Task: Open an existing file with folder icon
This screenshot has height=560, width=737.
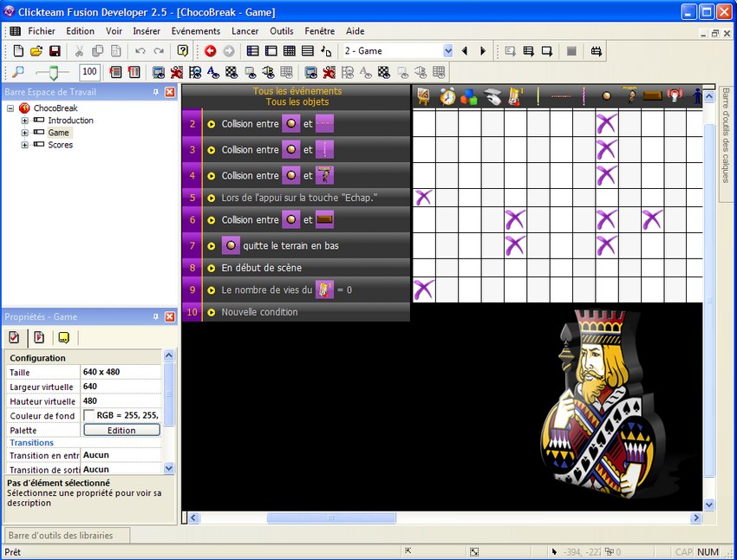Action: coord(36,51)
